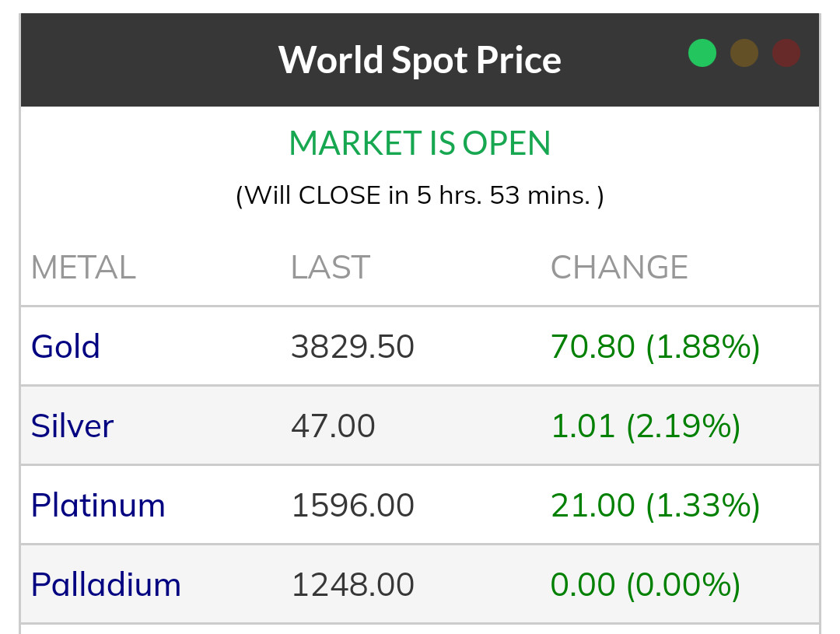
Task: Open the Platinum metal link
Action: 98,506
